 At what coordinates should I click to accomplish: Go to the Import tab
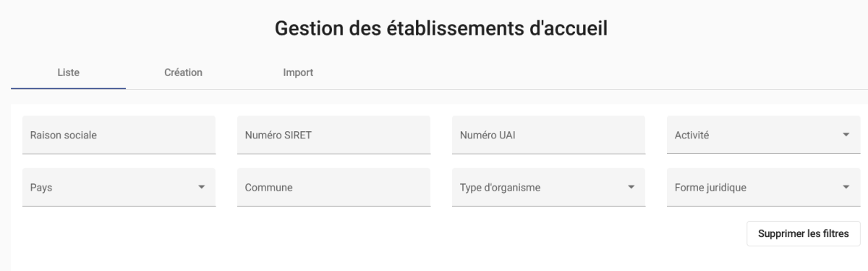click(x=298, y=72)
